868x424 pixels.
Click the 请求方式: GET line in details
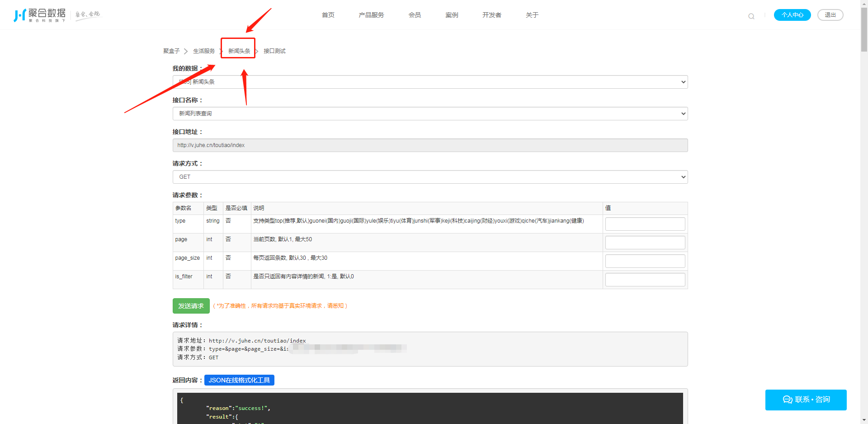tap(198, 357)
